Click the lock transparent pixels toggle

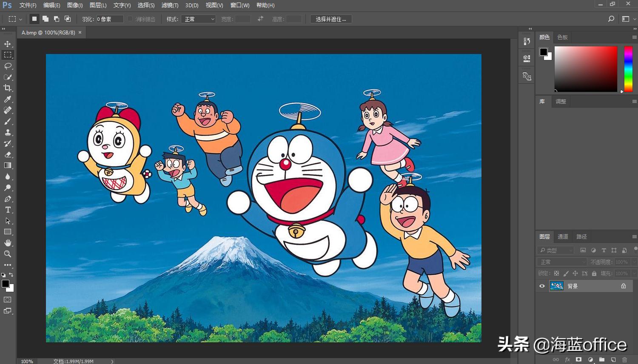coord(556,273)
